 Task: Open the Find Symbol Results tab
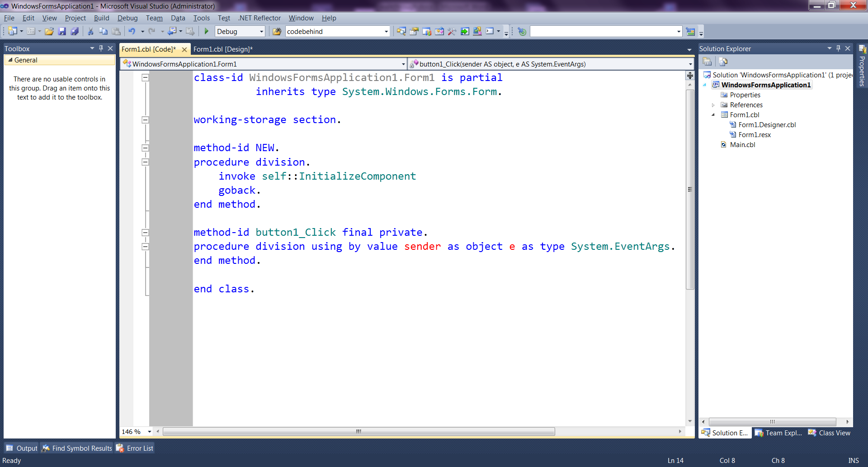tap(77, 448)
